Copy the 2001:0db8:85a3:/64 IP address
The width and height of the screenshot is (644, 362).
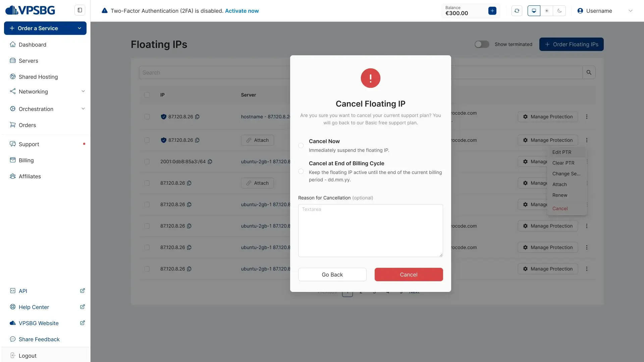click(x=210, y=162)
